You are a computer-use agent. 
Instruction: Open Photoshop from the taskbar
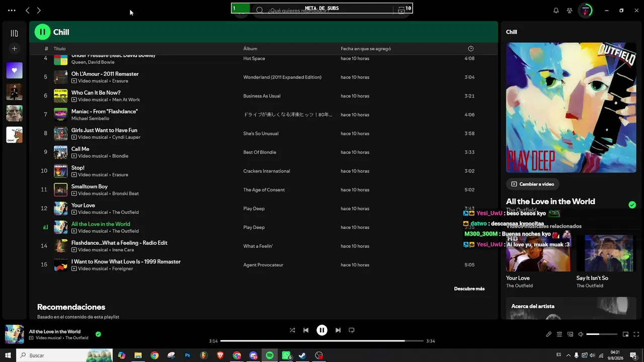tap(188, 355)
